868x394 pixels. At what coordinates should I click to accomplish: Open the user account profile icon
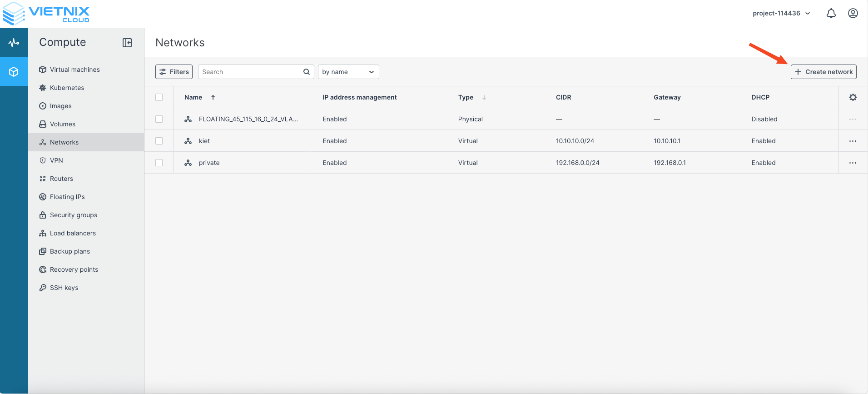click(853, 14)
